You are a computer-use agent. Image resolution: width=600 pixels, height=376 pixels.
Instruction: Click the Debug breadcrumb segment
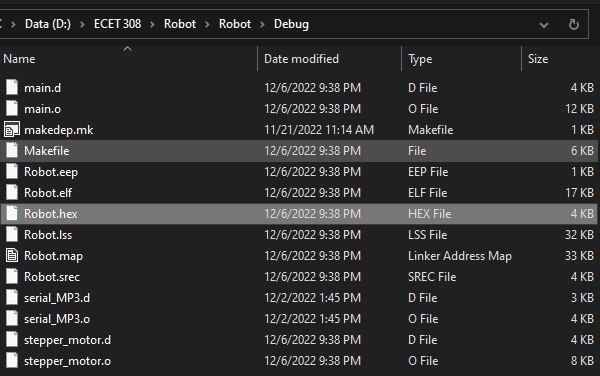click(291, 24)
